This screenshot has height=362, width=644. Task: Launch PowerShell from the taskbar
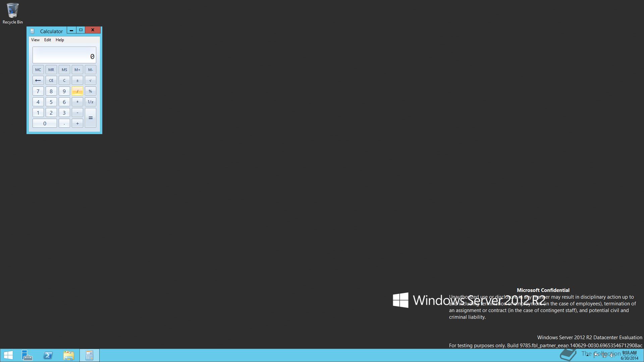(x=48, y=355)
